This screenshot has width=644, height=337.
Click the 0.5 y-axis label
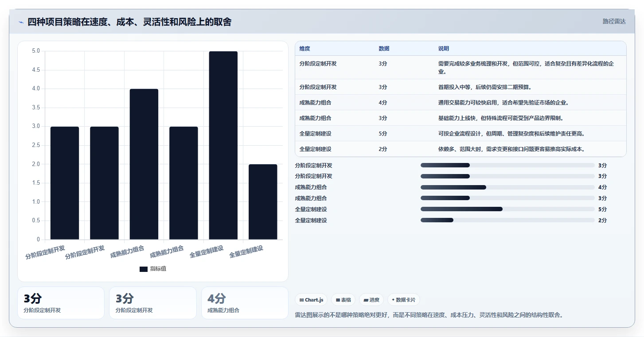(x=36, y=221)
